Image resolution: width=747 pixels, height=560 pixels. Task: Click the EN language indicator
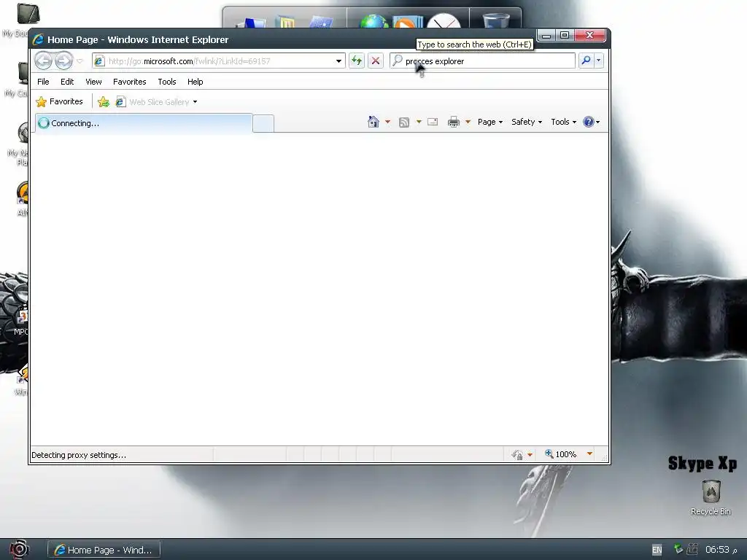(657, 550)
